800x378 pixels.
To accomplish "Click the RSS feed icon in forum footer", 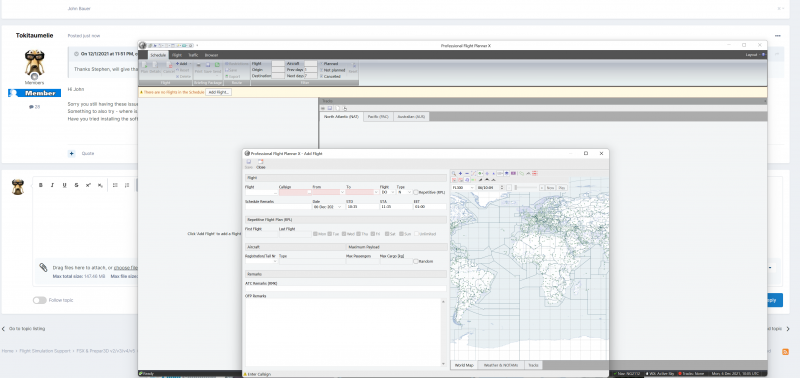I will point(785,351).
